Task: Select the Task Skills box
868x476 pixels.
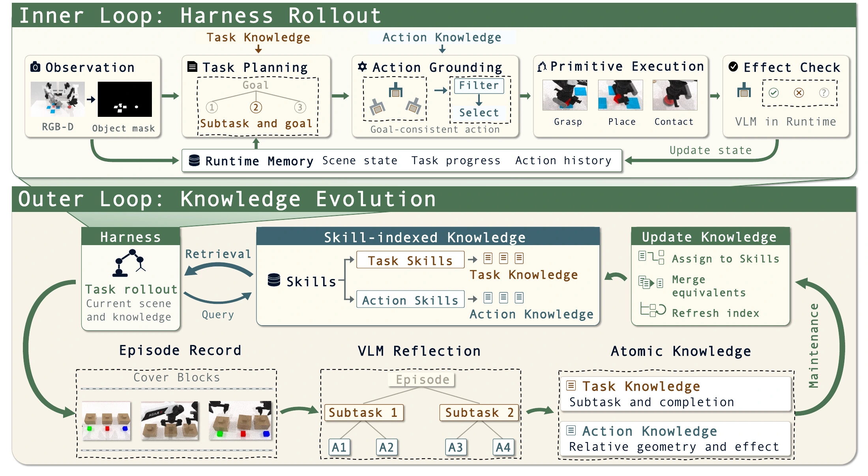Action: (410, 260)
